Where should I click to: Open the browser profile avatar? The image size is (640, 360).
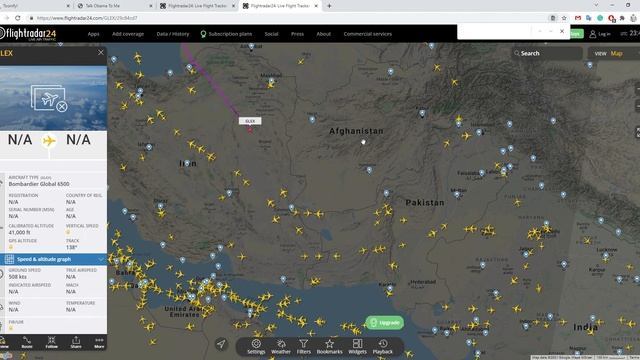point(633,18)
